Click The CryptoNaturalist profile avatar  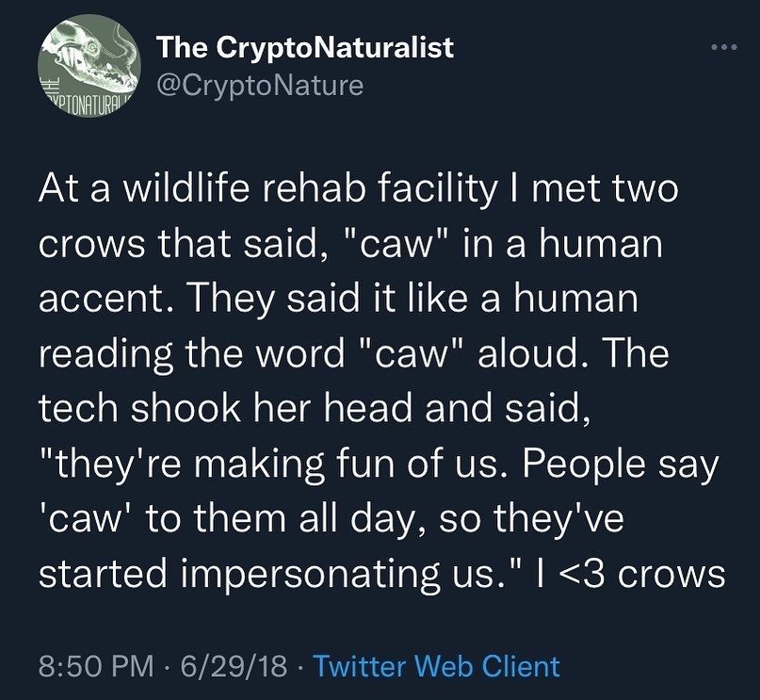[x=89, y=66]
